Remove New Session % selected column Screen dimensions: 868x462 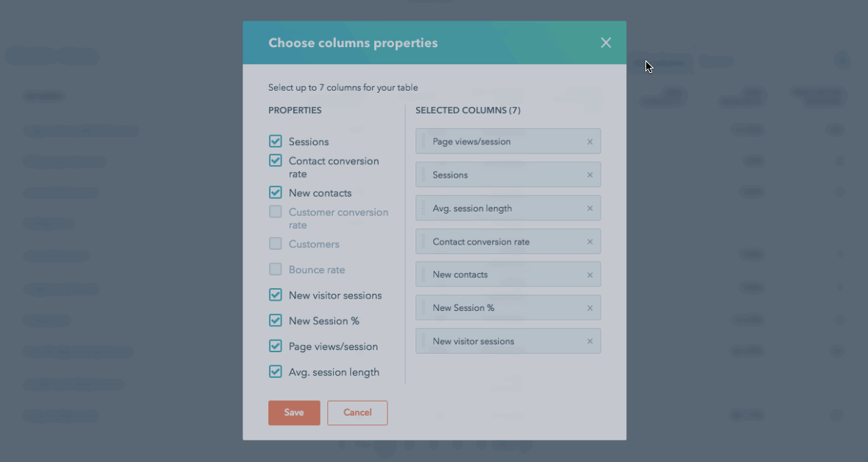pos(589,308)
